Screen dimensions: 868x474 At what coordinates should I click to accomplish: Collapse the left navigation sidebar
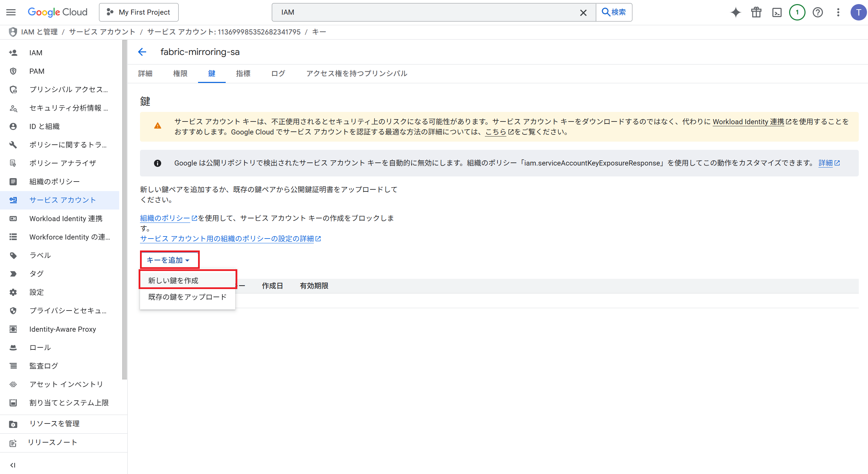(x=13, y=465)
